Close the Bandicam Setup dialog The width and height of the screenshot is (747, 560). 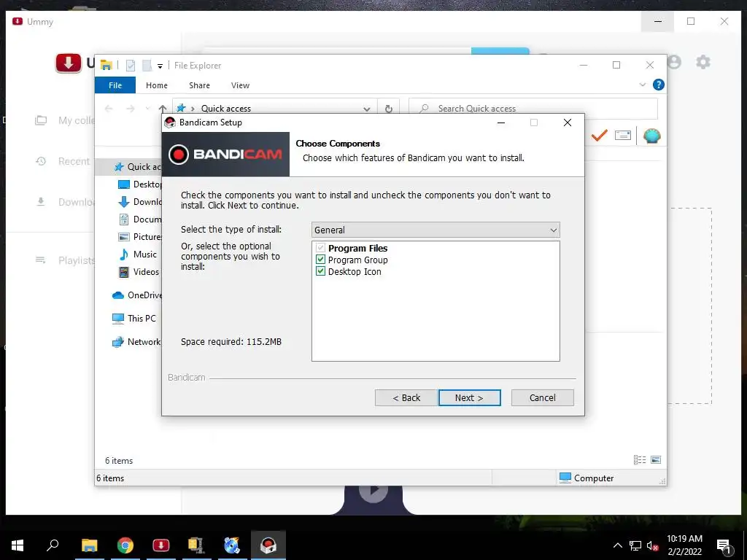coord(568,122)
